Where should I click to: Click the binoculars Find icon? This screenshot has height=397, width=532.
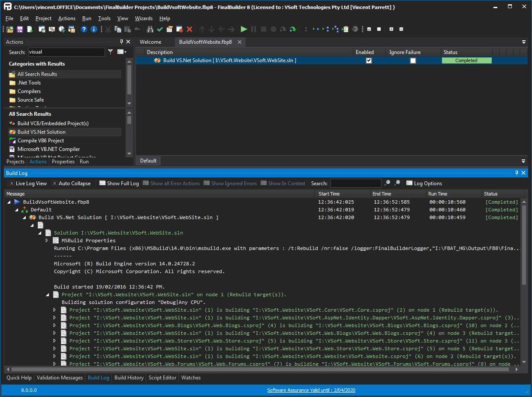tap(150, 29)
